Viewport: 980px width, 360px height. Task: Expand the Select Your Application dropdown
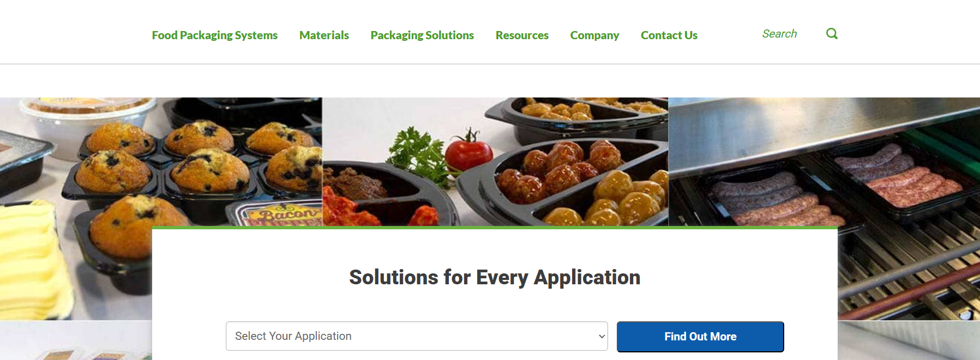point(417,336)
